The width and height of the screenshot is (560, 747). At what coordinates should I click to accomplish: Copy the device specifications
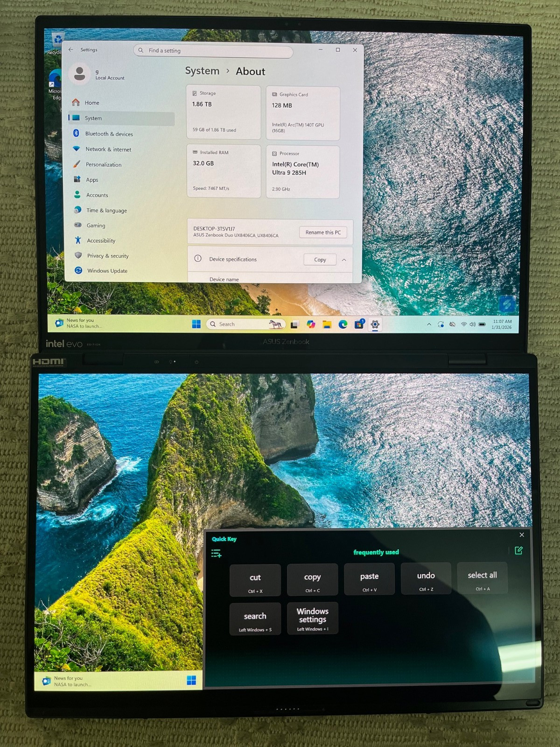pyautogui.click(x=320, y=260)
